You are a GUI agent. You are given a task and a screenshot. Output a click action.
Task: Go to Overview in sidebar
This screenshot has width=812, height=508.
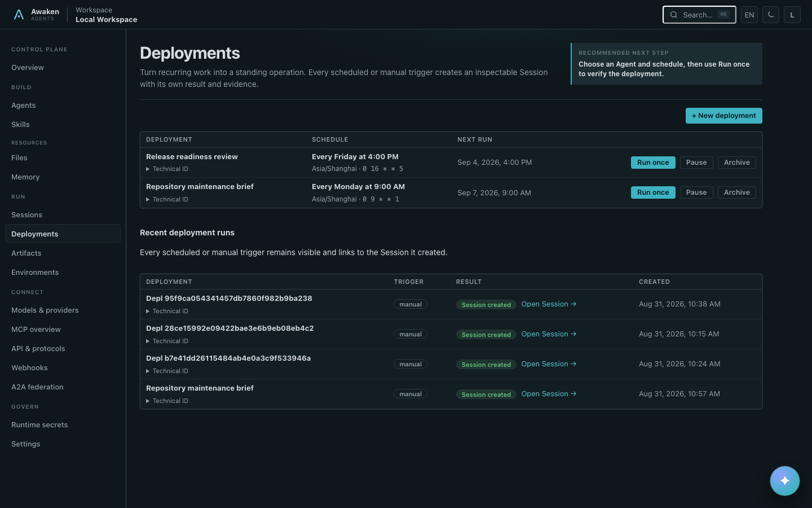point(63,67)
